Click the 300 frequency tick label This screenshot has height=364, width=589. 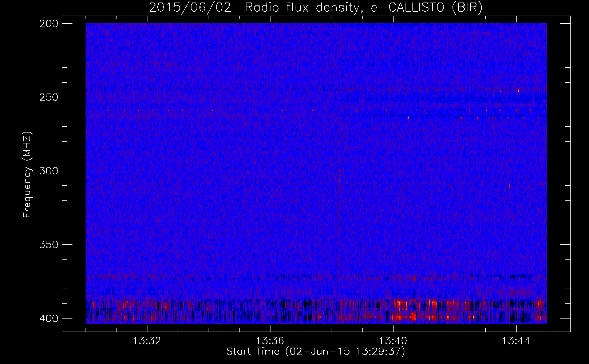(48, 171)
